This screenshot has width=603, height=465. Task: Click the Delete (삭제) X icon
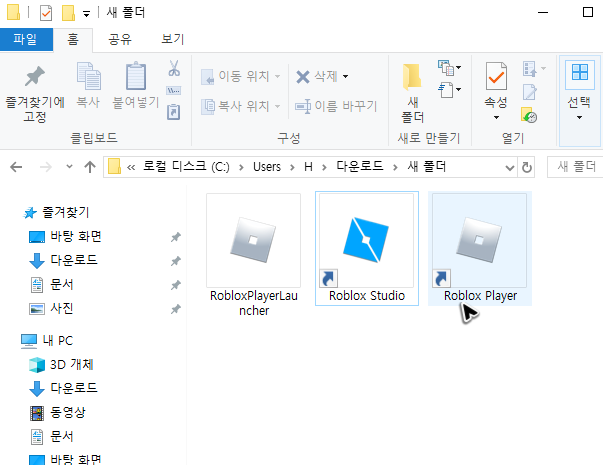(x=303, y=77)
